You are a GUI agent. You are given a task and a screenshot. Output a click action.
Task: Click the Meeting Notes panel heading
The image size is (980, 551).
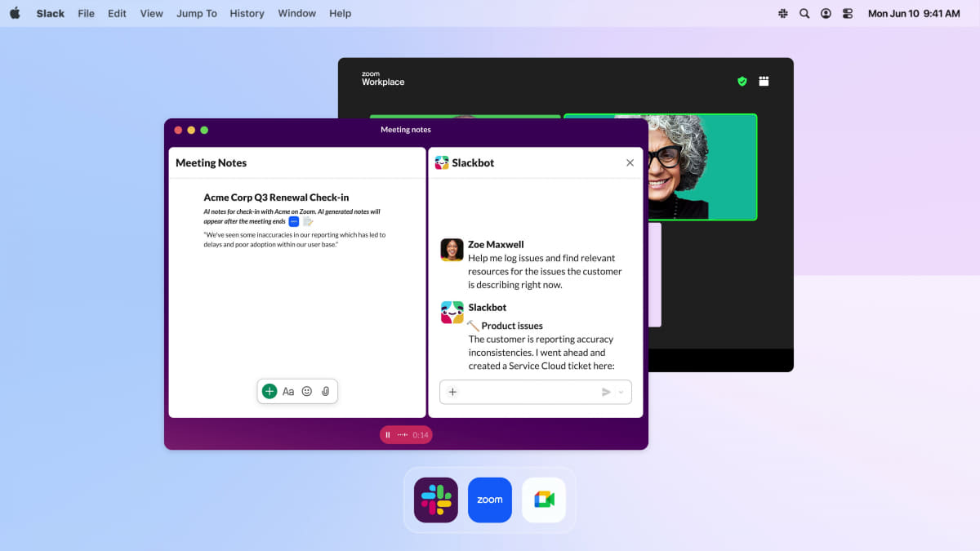(211, 162)
